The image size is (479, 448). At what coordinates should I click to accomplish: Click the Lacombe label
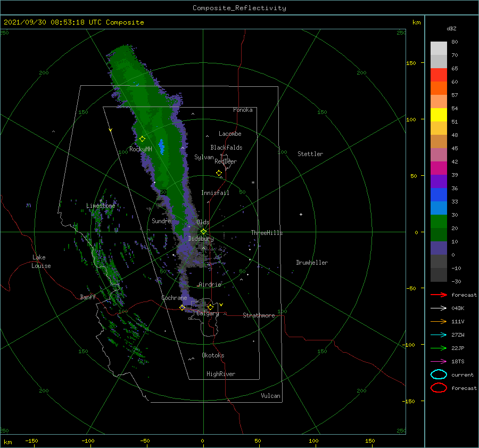point(230,134)
